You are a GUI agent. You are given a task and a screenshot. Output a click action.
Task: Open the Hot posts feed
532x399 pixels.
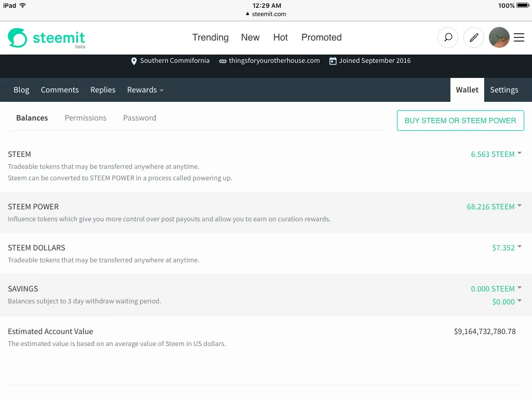(280, 37)
